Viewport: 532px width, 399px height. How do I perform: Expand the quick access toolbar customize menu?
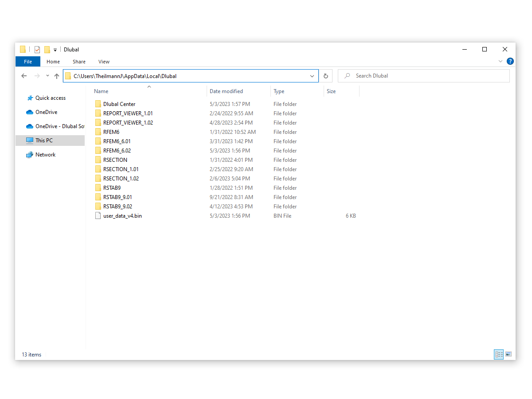click(x=55, y=49)
